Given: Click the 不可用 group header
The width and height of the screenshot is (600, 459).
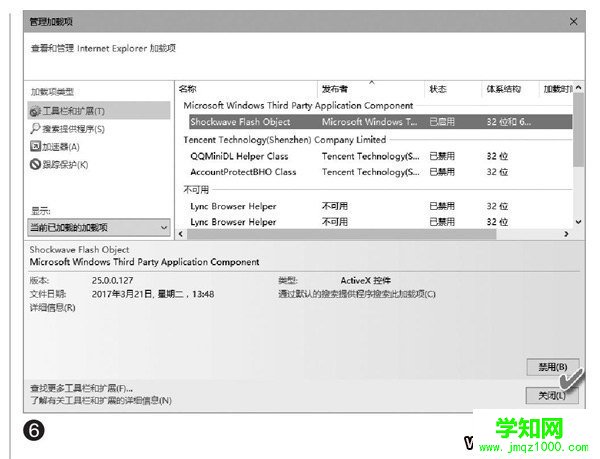Looking at the screenshot, I should [x=196, y=190].
